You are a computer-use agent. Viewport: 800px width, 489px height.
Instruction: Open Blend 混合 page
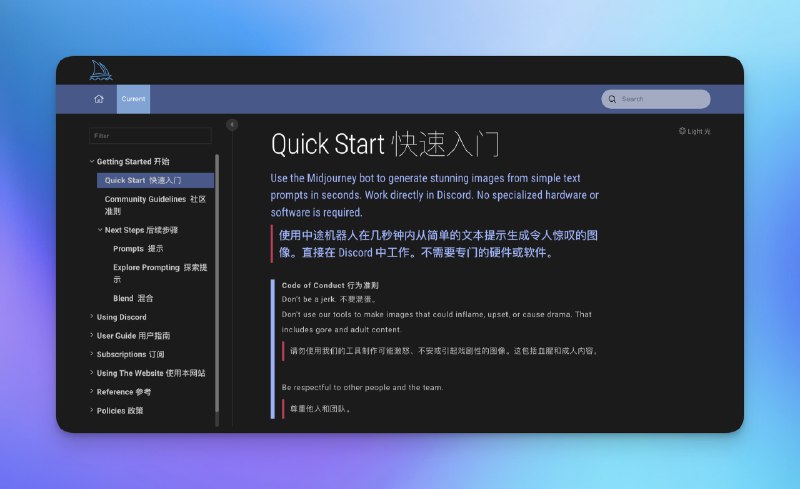click(133, 298)
